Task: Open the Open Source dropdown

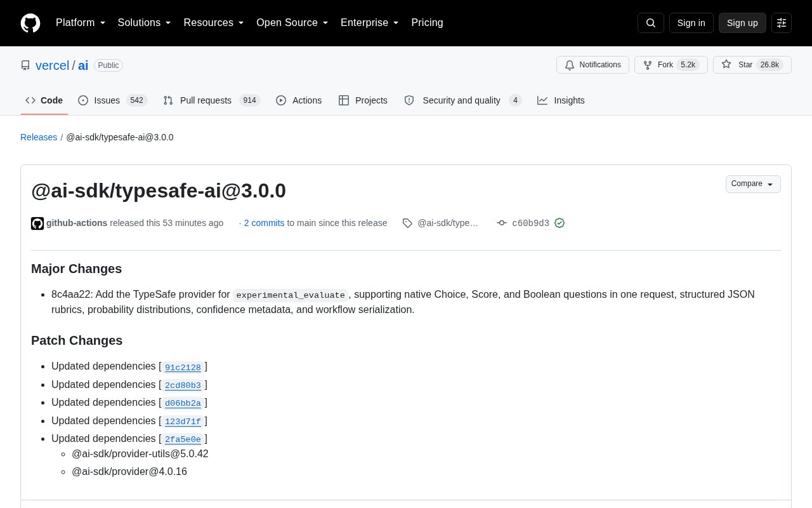Action: pyautogui.click(x=292, y=23)
